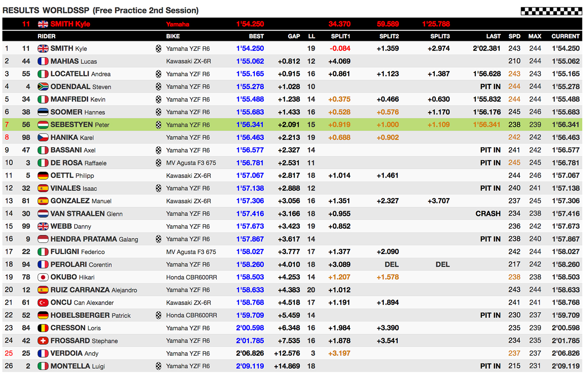Click the checkered flag icon at top right
The height and width of the screenshot is (376, 588).
(551, 11)
